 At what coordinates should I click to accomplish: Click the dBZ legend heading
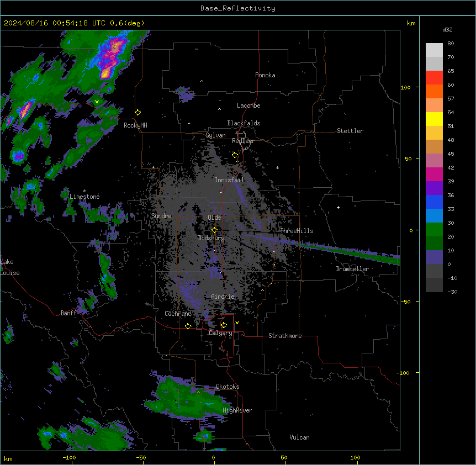(x=447, y=30)
